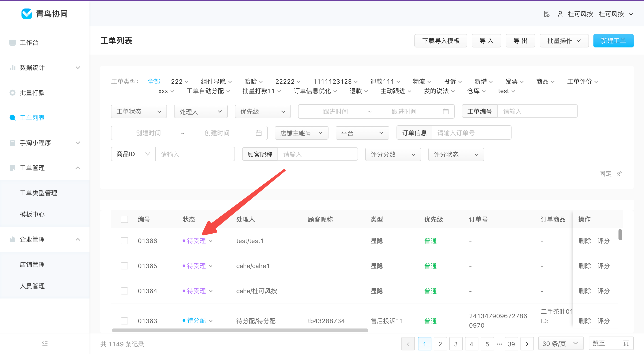Focus the 订单信息 order number input

tap(471, 133)
